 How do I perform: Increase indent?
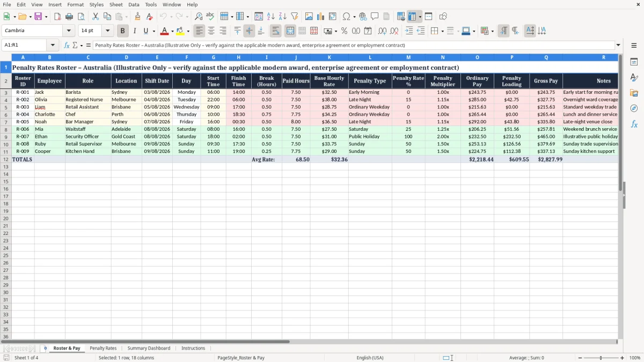click(409, 31)
